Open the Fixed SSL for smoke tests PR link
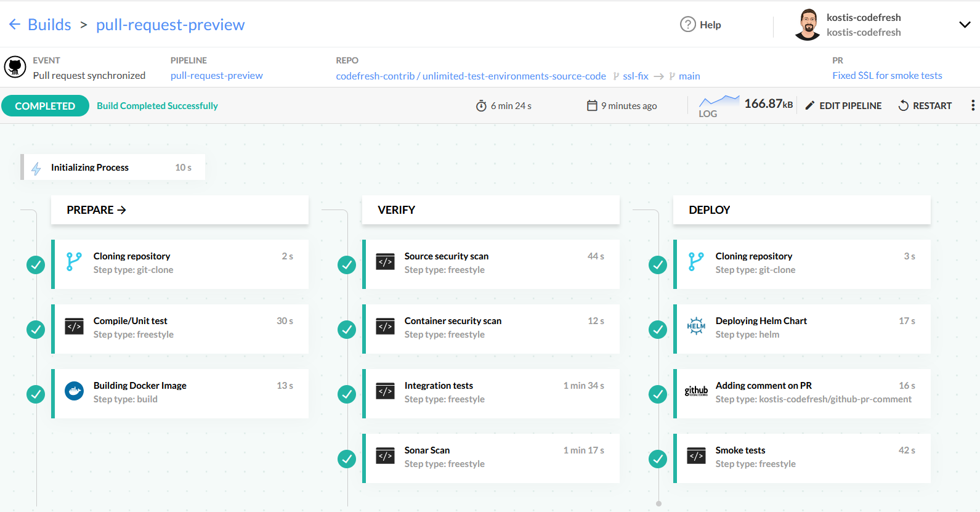Screen dimensions: 980x512 887,76
